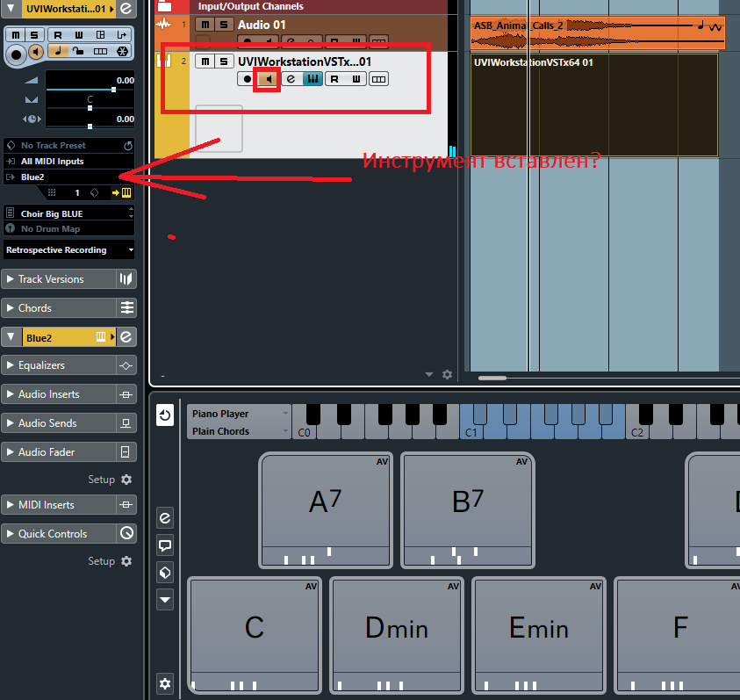Reload the track preset via the circular arrow

point(128,146)
